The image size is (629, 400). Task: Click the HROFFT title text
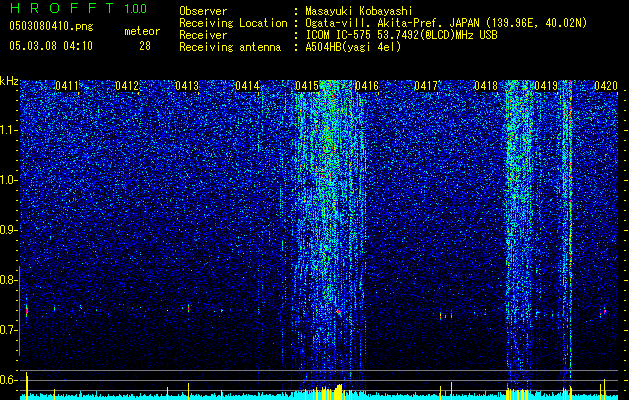click(x=62, y=8)
